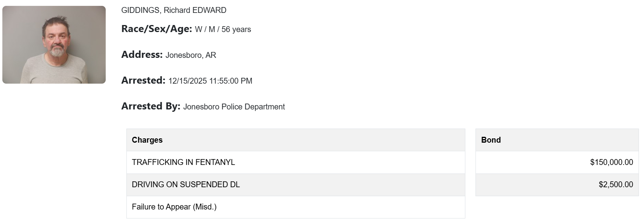Screen dimensions: 644x222
Task: Click the surname GIDDINGS in the name
Action: click(x=140, y=11)
